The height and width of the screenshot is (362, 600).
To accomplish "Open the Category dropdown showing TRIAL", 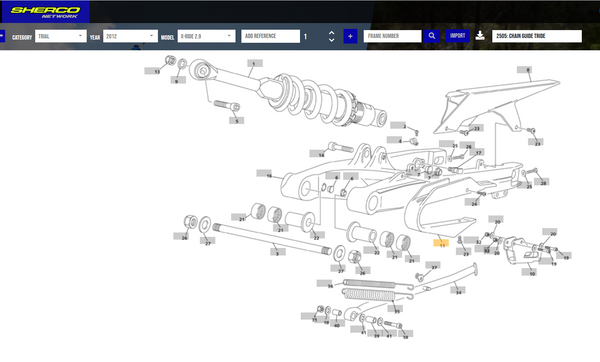I will click(60, 36).
